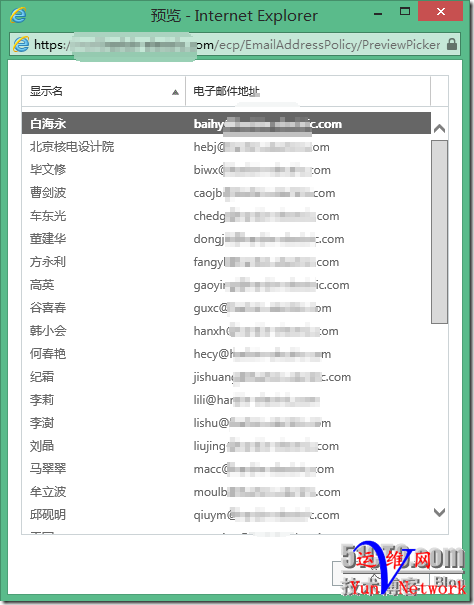Select the row 董建华
474x605 pixels.
(x=226, y=238)
